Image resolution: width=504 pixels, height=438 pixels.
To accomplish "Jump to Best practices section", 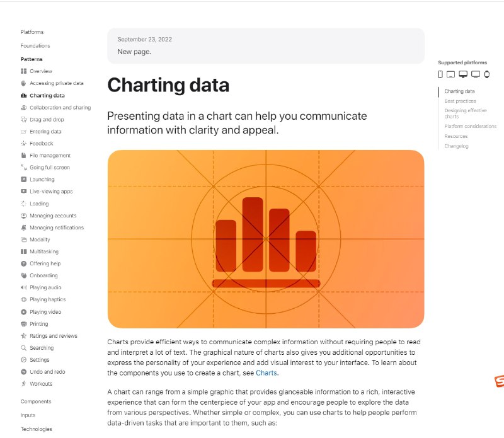I will [460, 101].
